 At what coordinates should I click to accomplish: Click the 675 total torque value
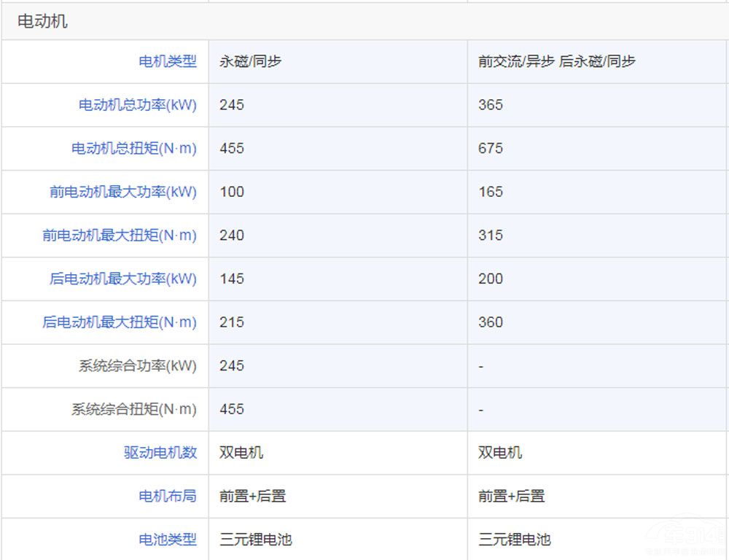491,149
